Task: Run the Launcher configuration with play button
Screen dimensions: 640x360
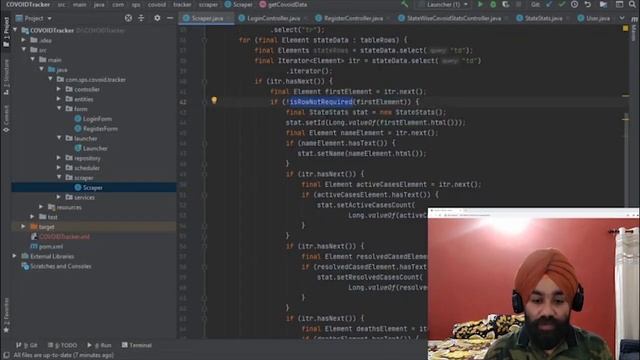Action: pos(480,4)
